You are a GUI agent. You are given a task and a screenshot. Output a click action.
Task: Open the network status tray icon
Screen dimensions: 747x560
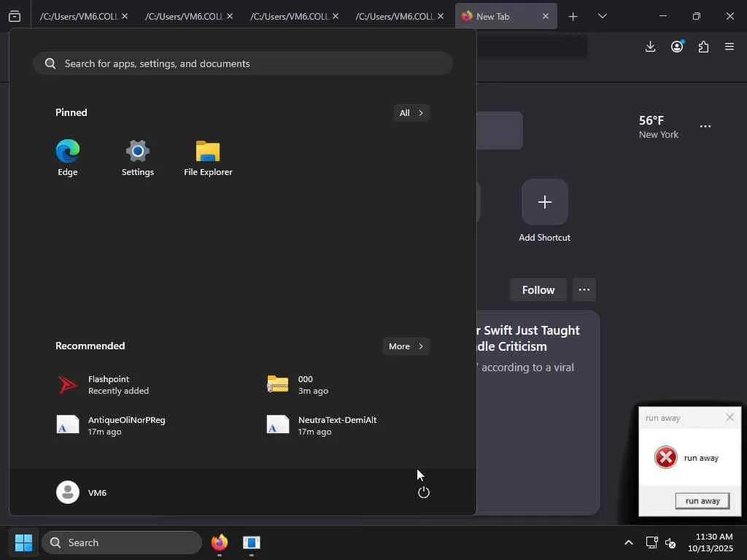pos(651,542)
